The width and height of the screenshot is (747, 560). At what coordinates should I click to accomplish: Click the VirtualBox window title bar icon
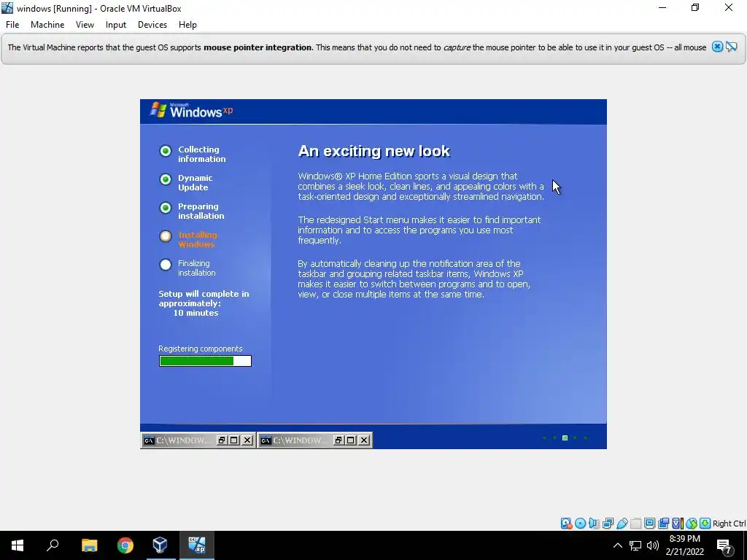coord(7,8)
